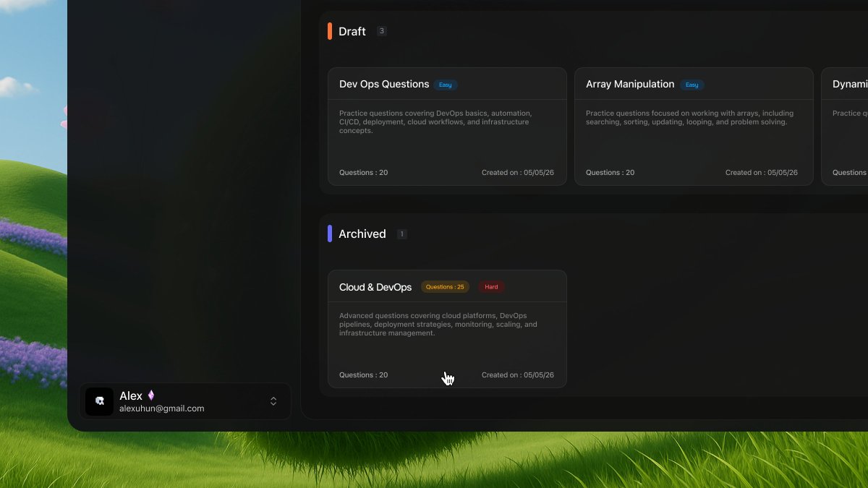Viewport: 868px width, 488px height.
Task: Click Created on date of Dev Ops Questions
Action: tap(518, 173)
